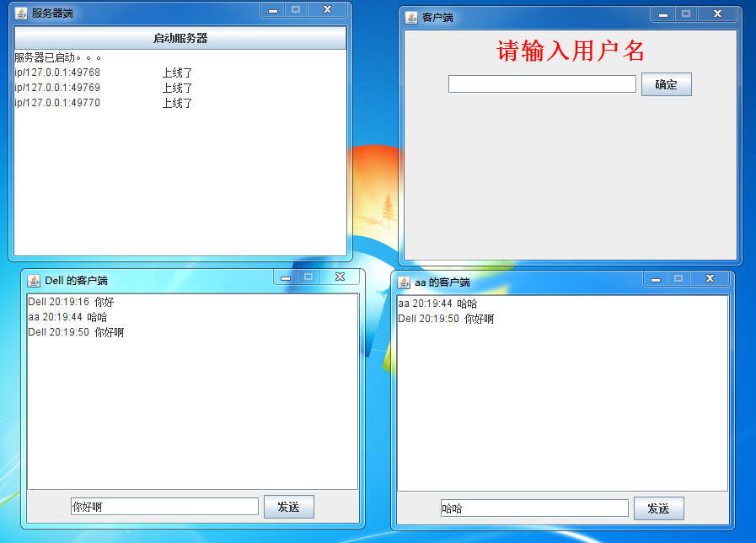Select message Dell 20:19:50 你好啊 in aa window

[x=446, y=319]
